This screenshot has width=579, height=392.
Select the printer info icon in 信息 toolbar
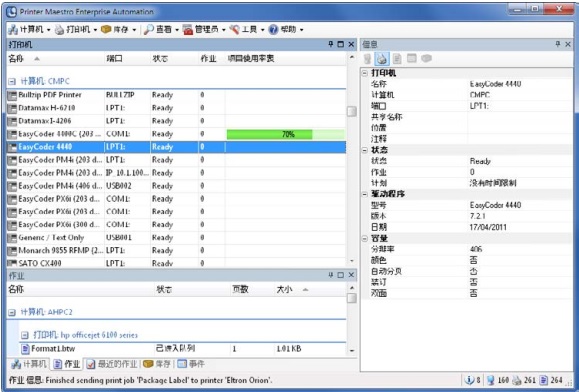tap(382, 58)
